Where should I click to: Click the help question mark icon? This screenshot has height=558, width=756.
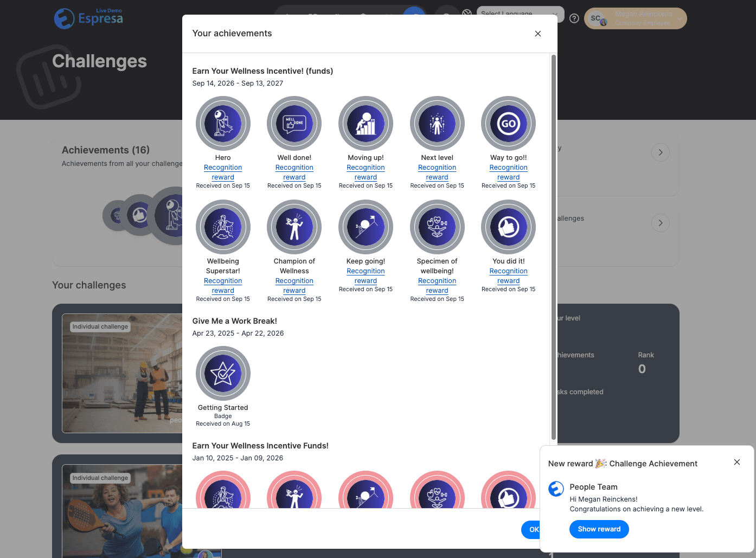tap(574, 18)
